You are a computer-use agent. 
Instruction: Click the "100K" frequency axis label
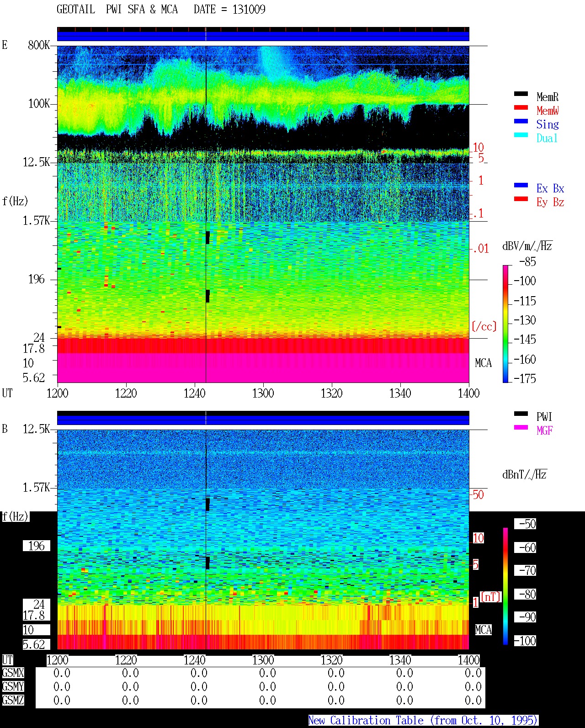[x=39, y=104]
